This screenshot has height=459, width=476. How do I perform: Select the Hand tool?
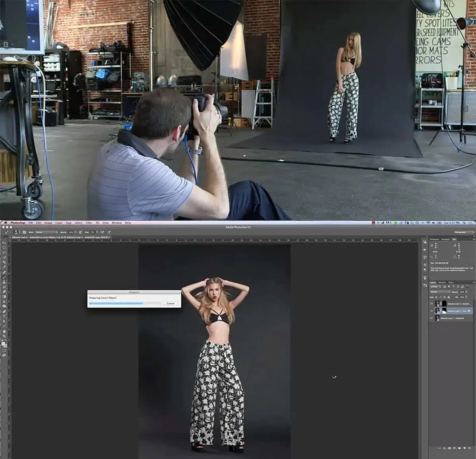(x=4, y=332)
